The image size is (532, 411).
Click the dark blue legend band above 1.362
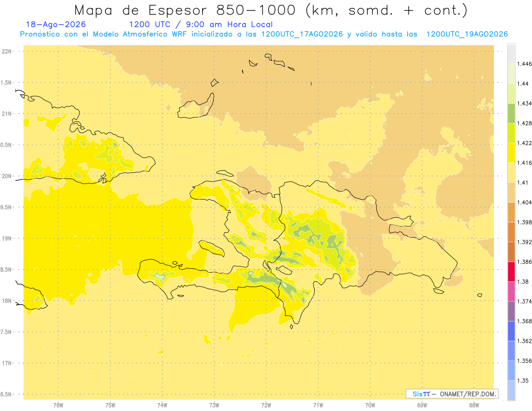coord(511,331)
